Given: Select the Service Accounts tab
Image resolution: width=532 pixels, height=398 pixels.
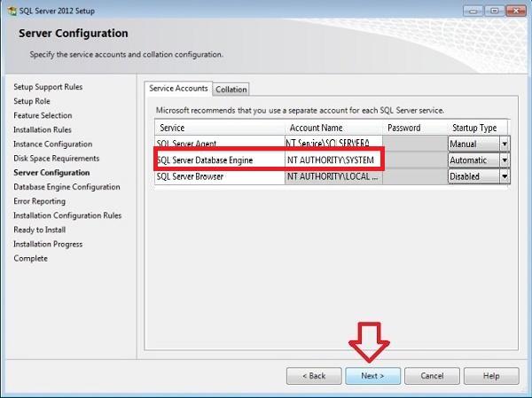Looking at the screenshot, I should pyautogui.click(x=178, y=89).
